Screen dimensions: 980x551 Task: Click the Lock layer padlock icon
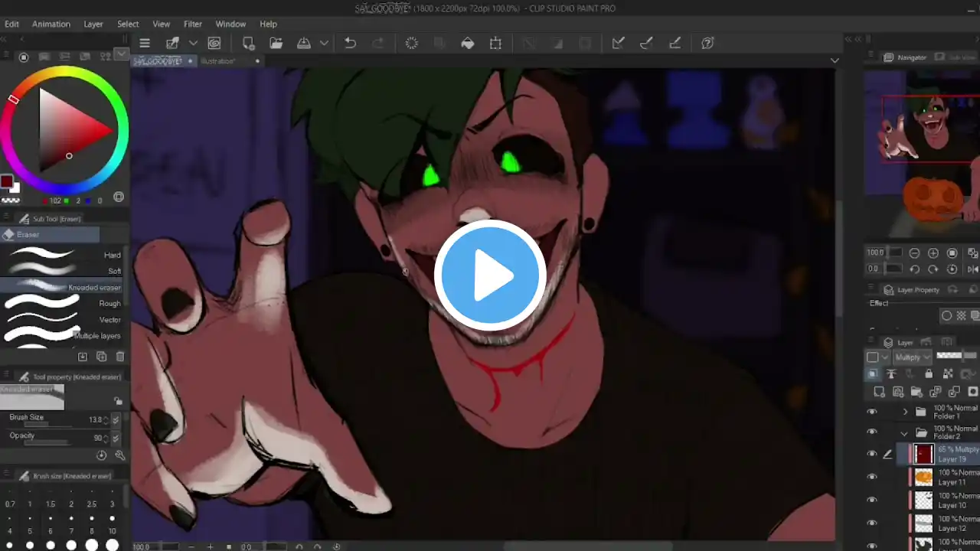(x=929, y=374)
